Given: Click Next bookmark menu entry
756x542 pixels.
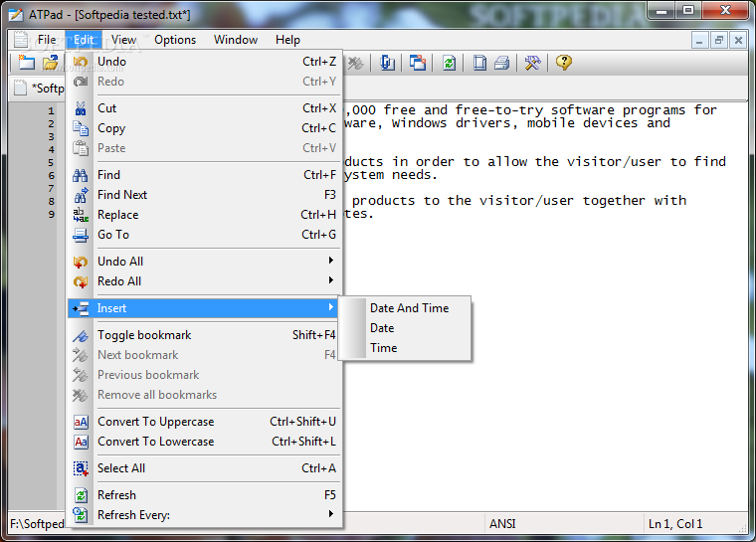Looking at the screenshot, I should pos(205,355).
